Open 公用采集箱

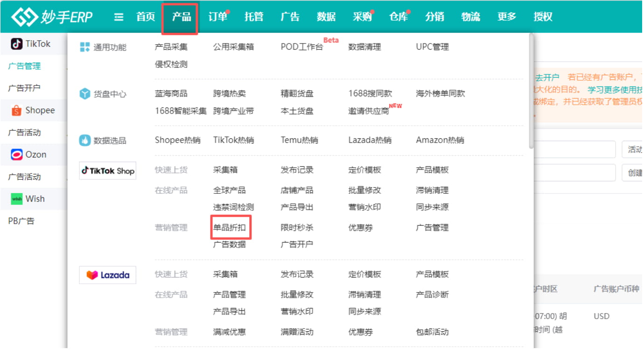tap(234, 47)
